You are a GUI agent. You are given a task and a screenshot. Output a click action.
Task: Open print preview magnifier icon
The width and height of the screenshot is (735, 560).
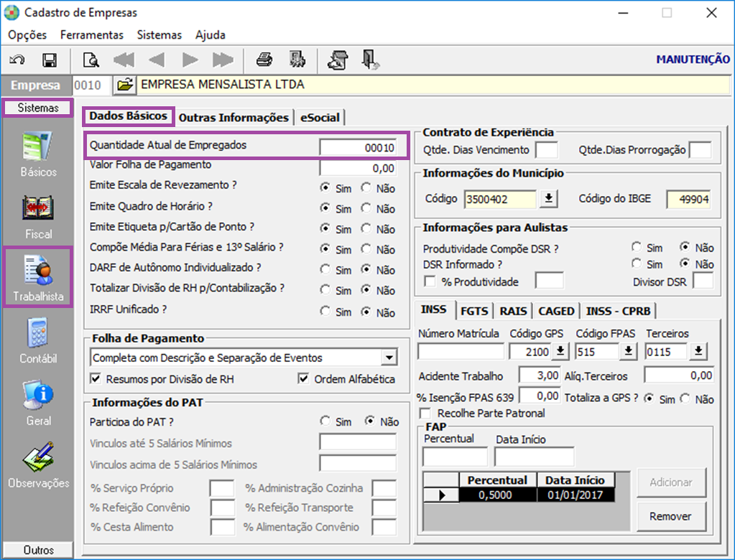click(91, 60)
